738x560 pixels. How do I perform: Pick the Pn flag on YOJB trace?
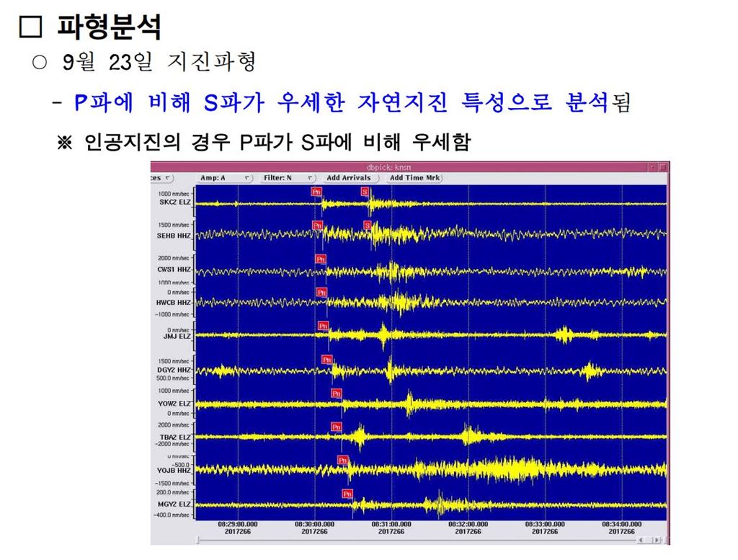click(x=342, y=460)
